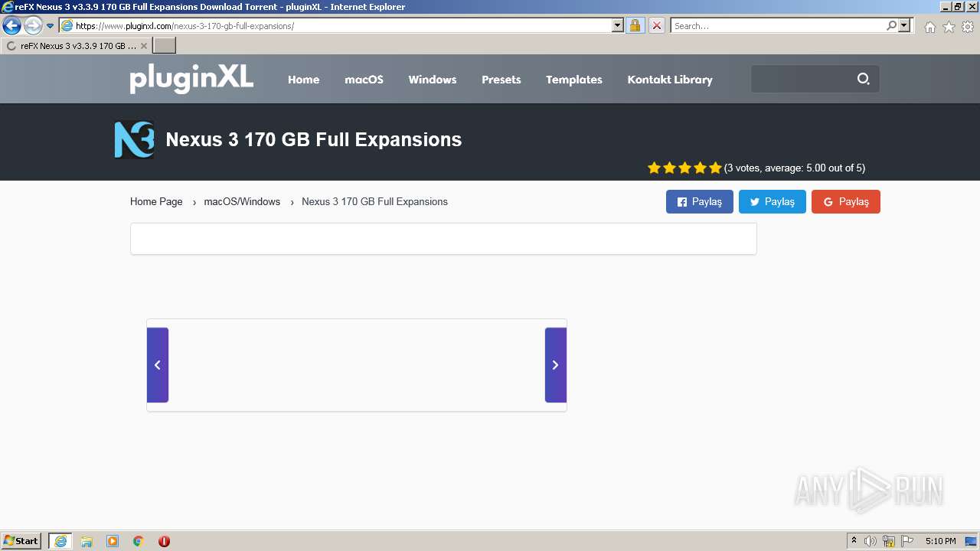
Task: Open the Kontakt Library menu item
Action: click(670, 80)
